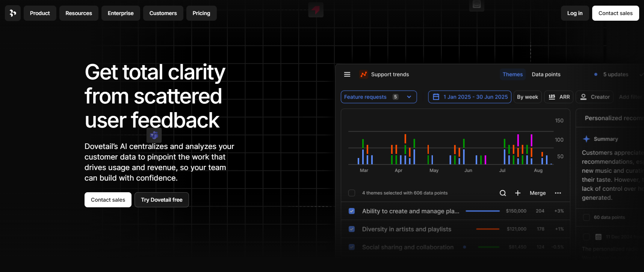The image size is (644, 272).
Task: Click the Merge button
Action: (538, 193)
